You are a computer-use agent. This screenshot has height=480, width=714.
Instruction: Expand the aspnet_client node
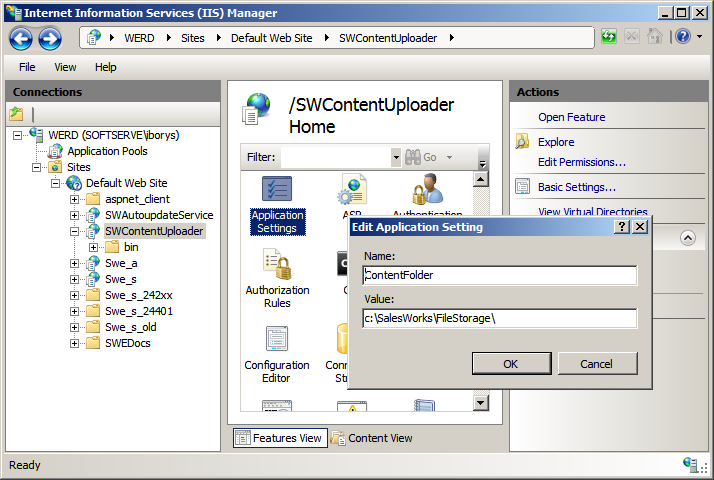(74, 199)
